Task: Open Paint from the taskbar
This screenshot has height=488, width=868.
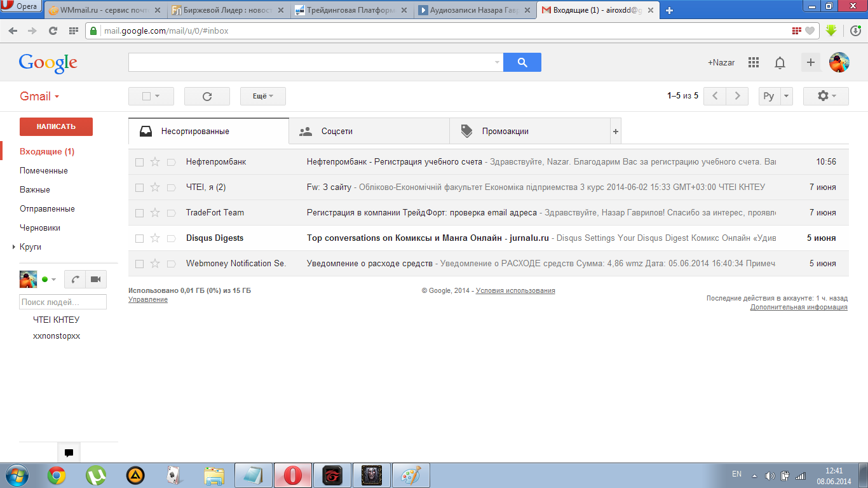Action: (x=411, y=475)
